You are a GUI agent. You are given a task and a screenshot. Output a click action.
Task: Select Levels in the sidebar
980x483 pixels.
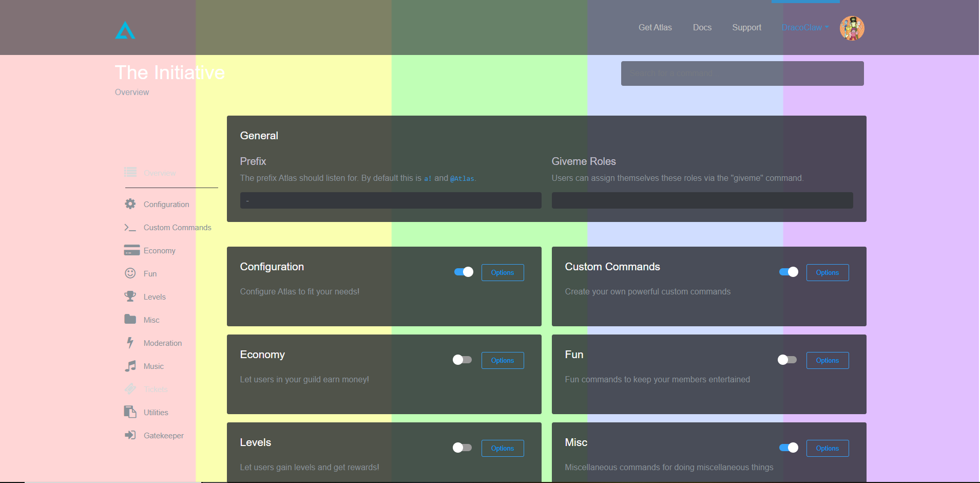[155, 297]
